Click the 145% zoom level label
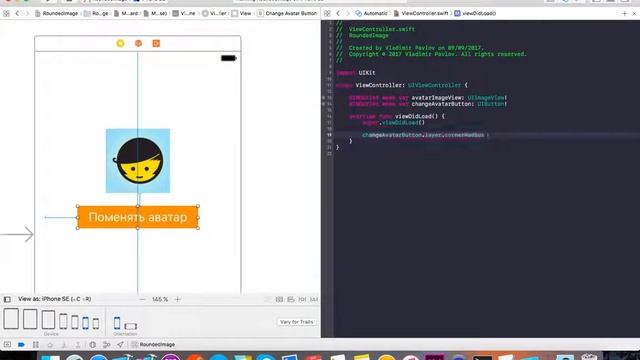Screen dimensions: 640x360 160,299
